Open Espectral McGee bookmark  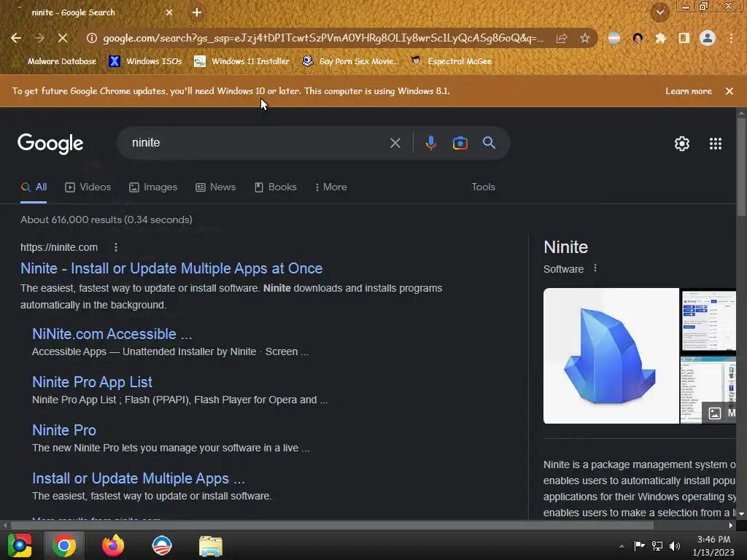451,61
